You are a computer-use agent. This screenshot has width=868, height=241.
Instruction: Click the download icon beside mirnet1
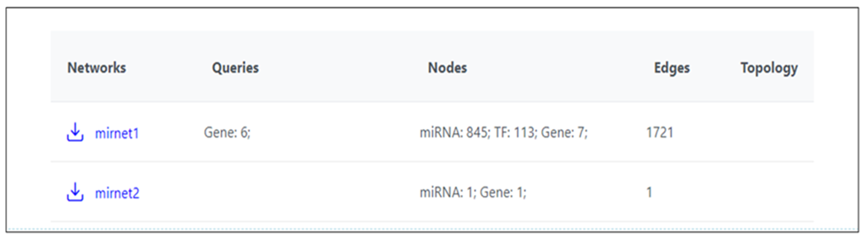75,132
